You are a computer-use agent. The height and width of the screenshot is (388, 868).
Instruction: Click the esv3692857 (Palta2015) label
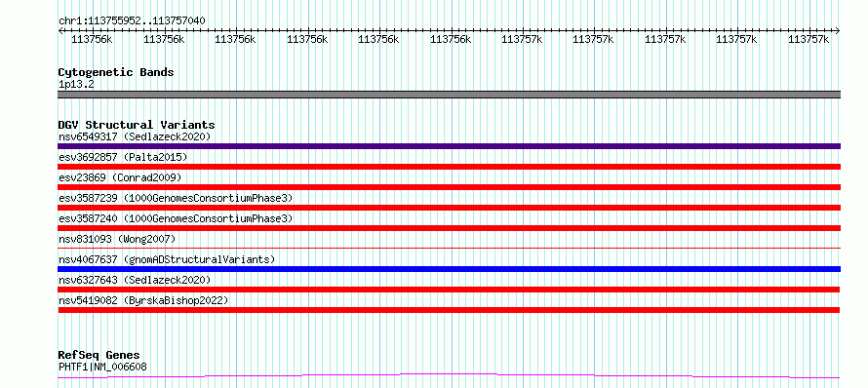pos(123,157)
